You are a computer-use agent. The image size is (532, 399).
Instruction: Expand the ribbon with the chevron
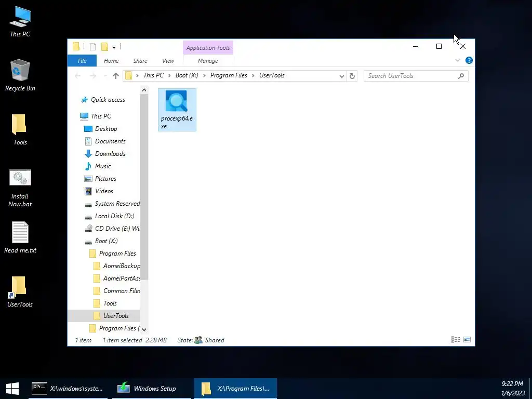(457, 60)
